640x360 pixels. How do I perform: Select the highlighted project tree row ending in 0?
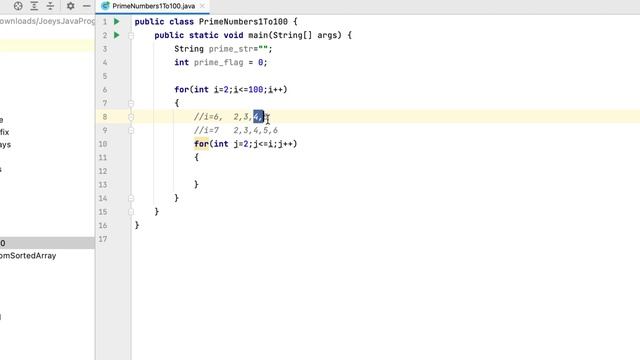47,243
